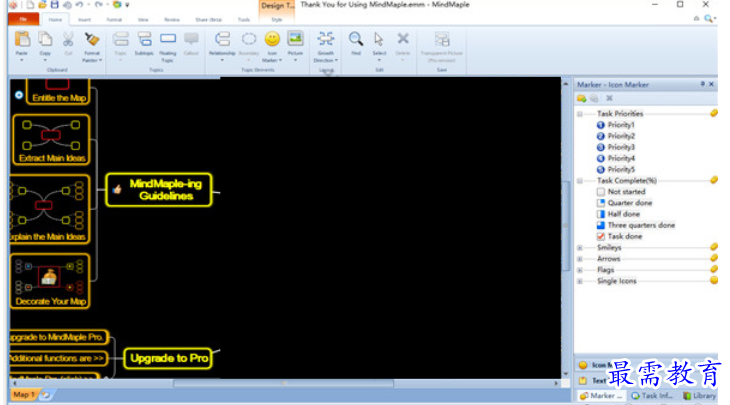Select the MindMaple-ing Guidelines topic
This screenshot has height=405, width=730.
tap(159, 190)
